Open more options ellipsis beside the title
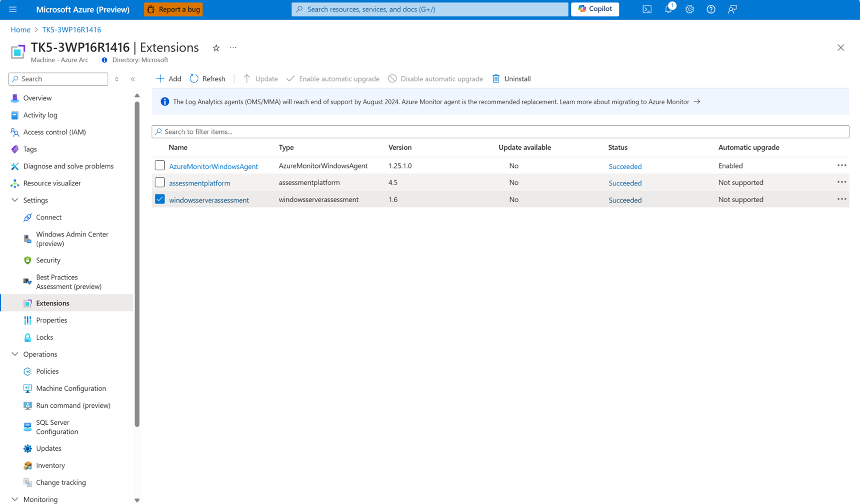The width and height of the screenshot is (860, 504). click(233, 48)
